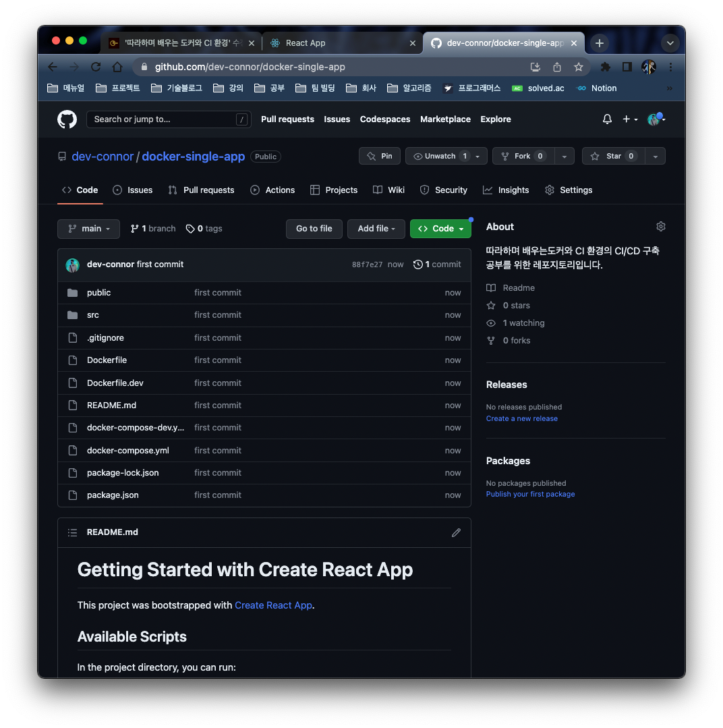Open the Dockerfile.dev file
723x728 pixels.
coord(115,383)
